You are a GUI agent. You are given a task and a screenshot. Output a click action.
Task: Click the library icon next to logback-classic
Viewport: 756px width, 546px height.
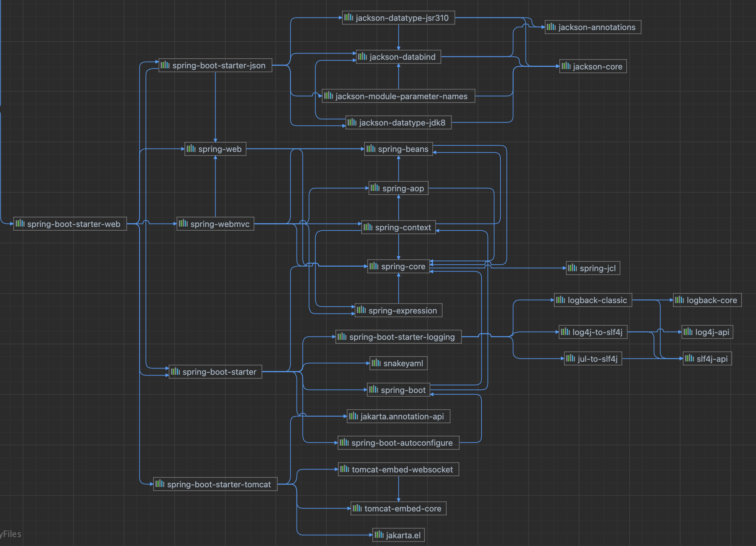[x=560, y=300]
